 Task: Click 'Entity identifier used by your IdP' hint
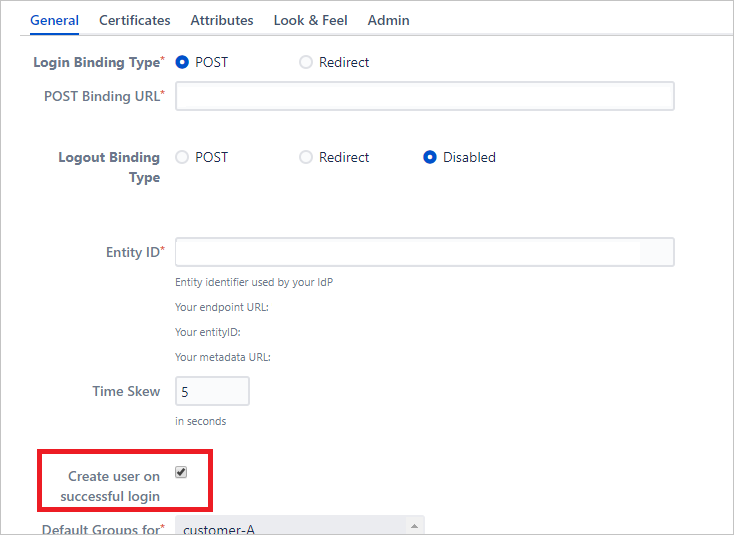tap(254, 283)
